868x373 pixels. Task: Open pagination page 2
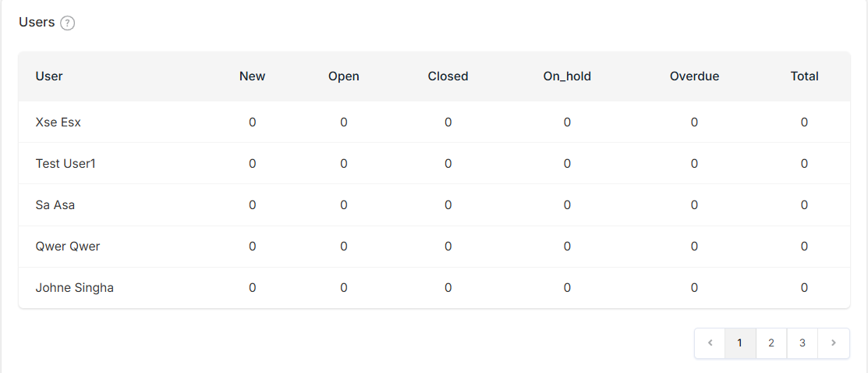[771, 343]
